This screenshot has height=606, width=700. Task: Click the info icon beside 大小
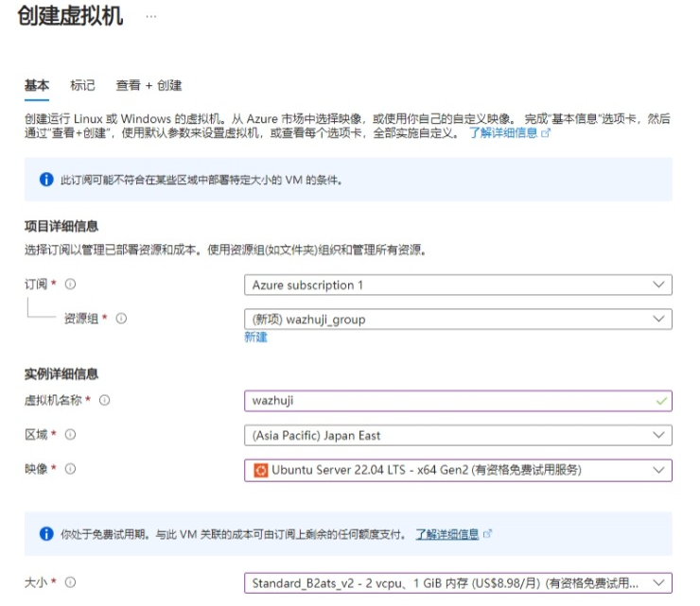(x=71, y=582)
